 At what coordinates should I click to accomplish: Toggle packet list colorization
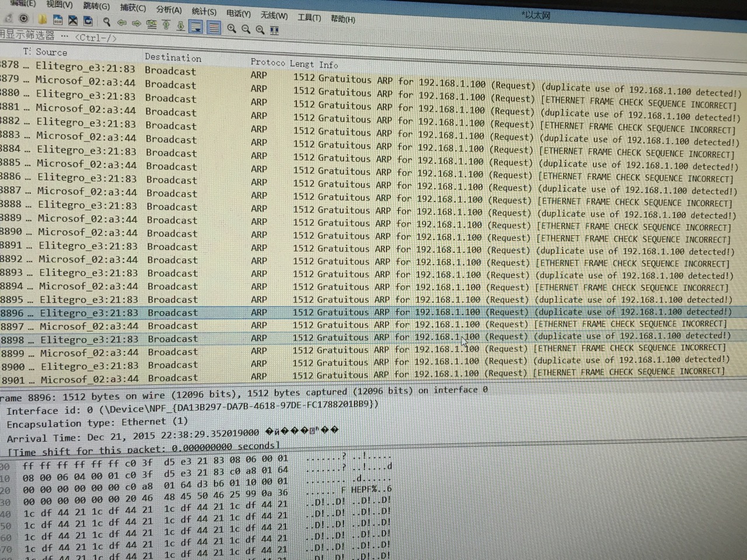pos(214,27)
